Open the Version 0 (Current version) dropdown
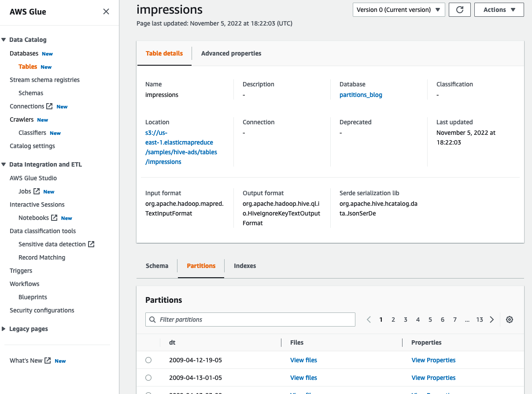The height and width of the screenshot is (394, 532). [x=399, y=10]
